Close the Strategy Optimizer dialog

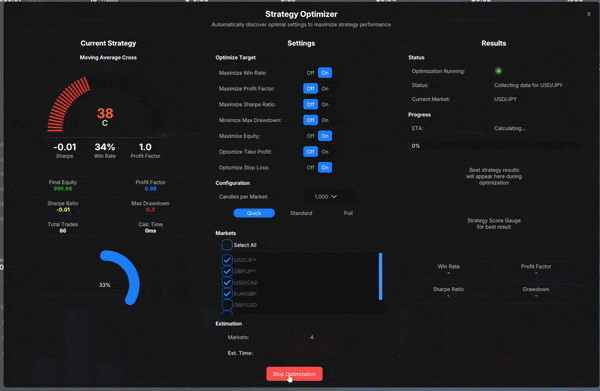click(589, 14)
